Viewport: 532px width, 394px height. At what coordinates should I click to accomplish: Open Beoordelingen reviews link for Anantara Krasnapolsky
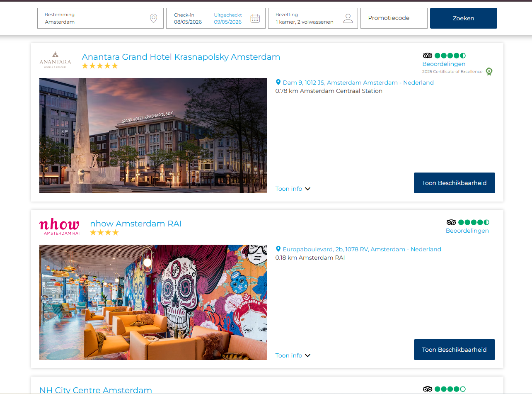pyautogui.click(x=444, y=64)
